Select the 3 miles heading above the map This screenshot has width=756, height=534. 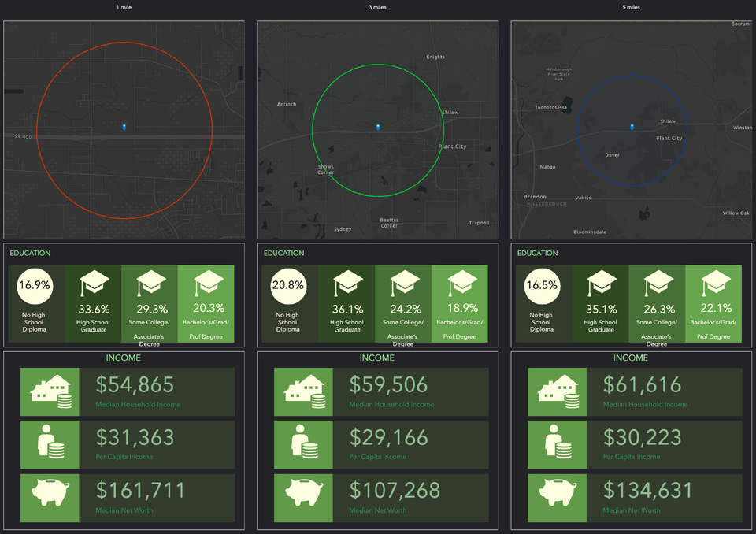pos(378,7)
